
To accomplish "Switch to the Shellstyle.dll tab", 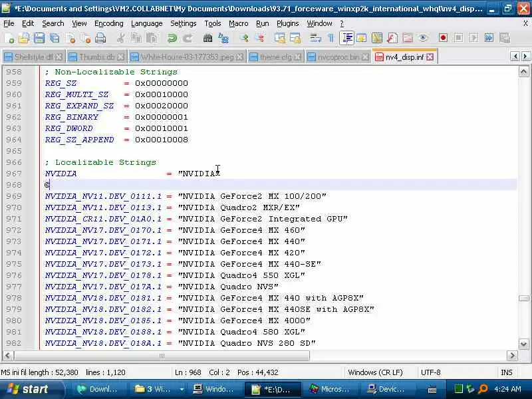I will 33,57.
